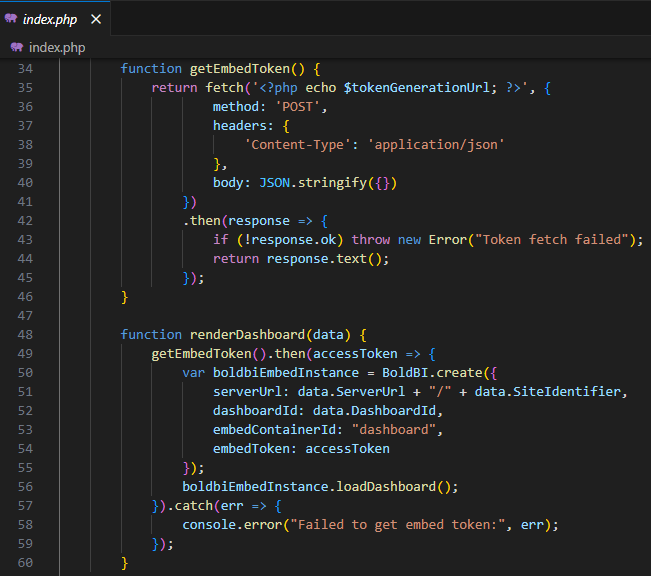Select line number 60 in the gutter
Viewport: 651px width, 576px height.
click(25, 563)
